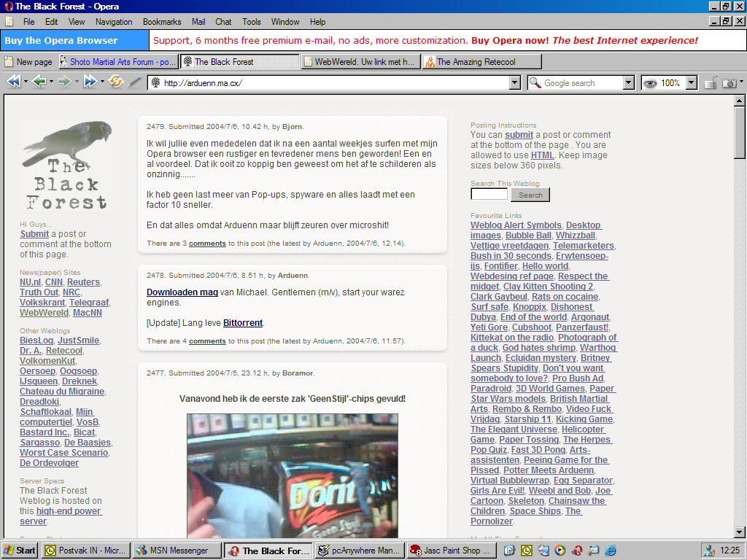Click the Doritos chips photo in post 2477
747x560 pixels.
coord(293,476)
